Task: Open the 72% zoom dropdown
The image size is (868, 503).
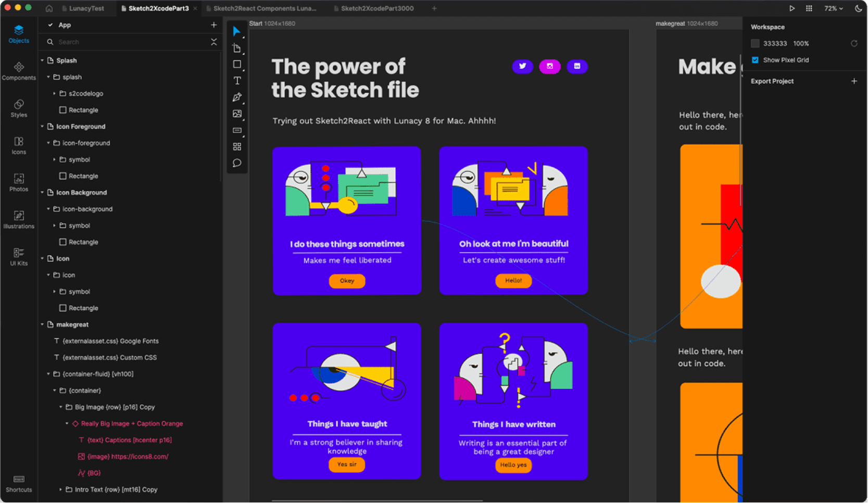Action: coord(834,8)
